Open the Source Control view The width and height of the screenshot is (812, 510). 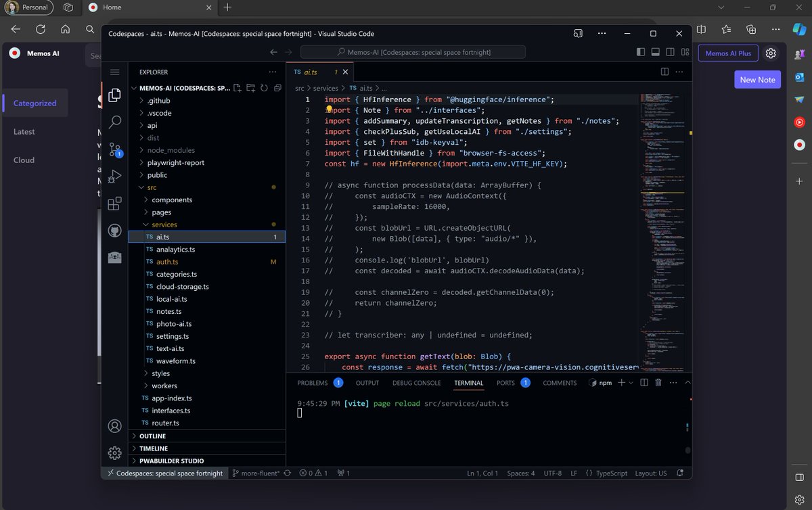tap(114, 150)
